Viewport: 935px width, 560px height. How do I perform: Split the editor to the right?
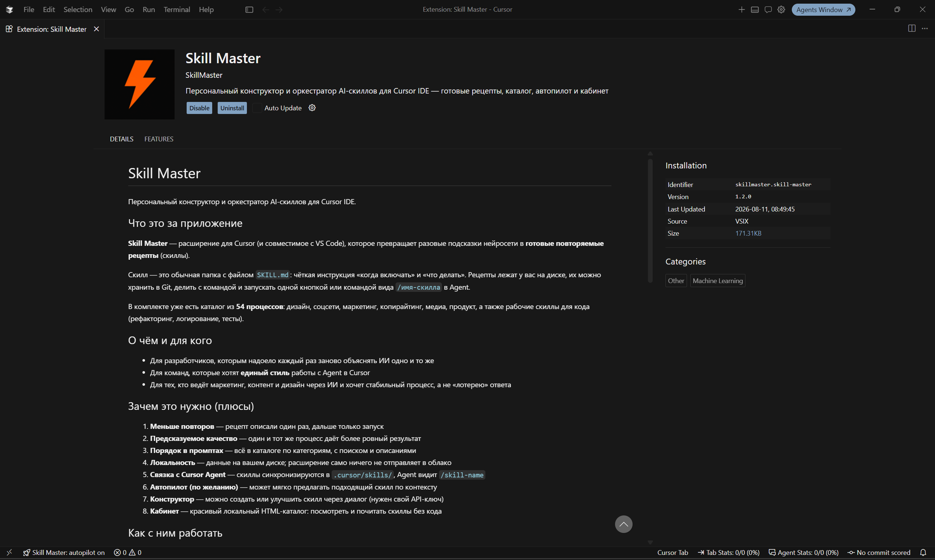[x=912, y=28]
